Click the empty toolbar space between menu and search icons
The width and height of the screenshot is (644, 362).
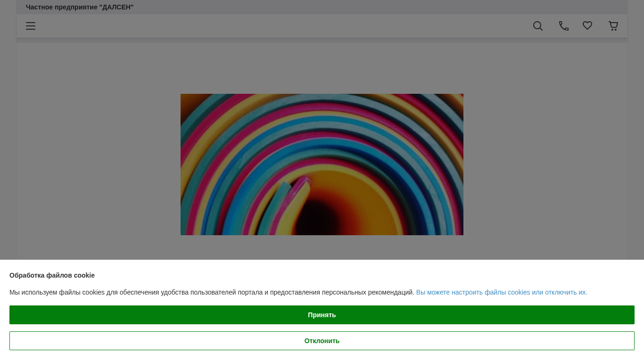tap(283, 26)
